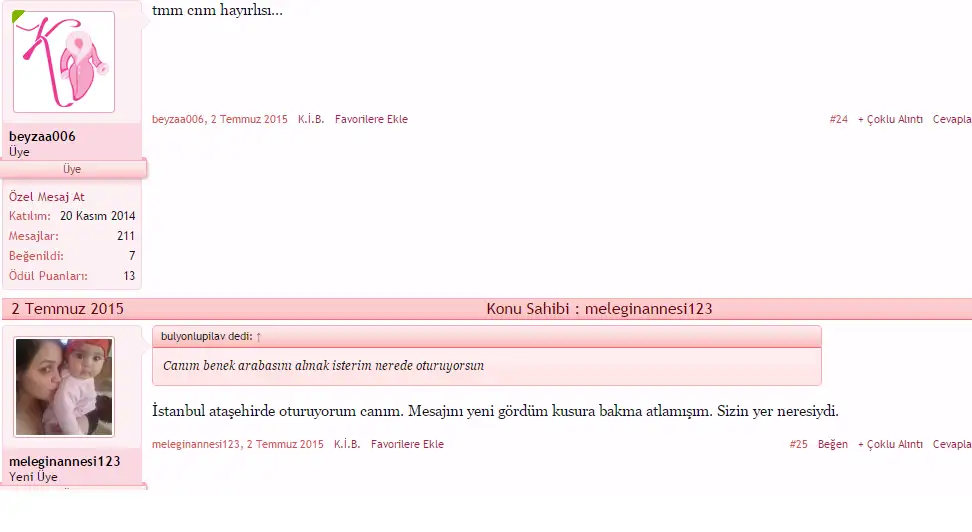
Task: Open the 'Ödül Puanları:' link
Action: (48, 276)
